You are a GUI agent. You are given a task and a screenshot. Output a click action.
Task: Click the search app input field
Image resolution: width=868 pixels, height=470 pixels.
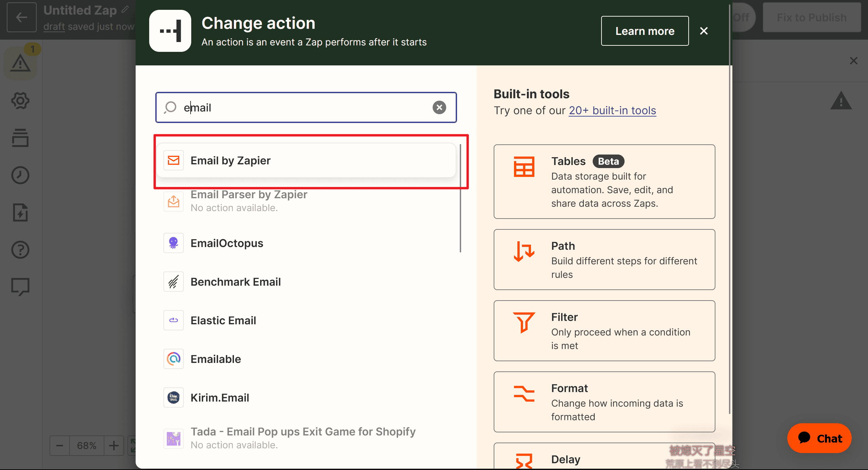pyautogui.click(x=306, y=107)
